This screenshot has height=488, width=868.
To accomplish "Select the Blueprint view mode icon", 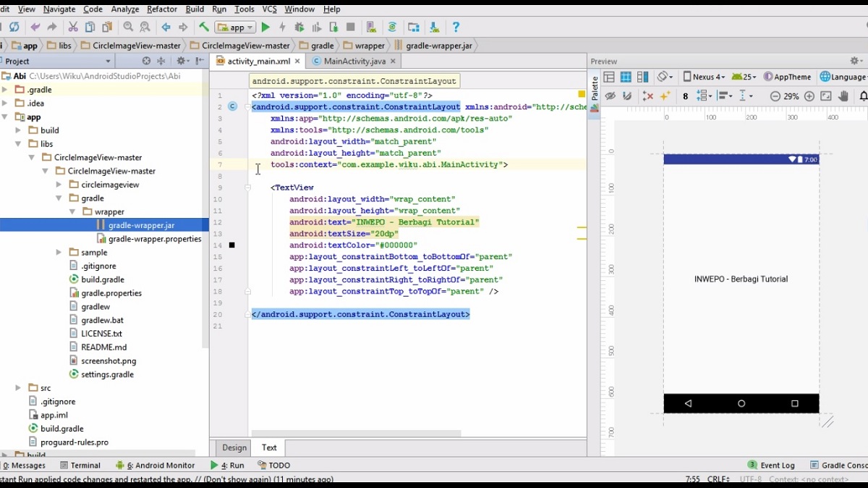I will (x=626, y=77).
